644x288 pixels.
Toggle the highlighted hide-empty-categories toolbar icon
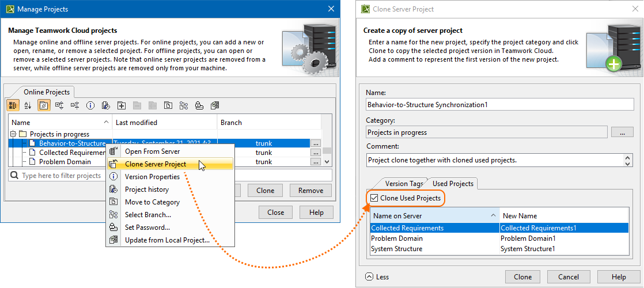click(44, 105)
